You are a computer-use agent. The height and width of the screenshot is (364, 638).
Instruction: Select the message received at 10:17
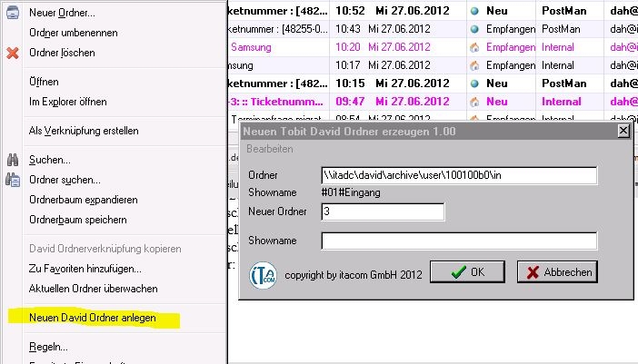[433, 65]
